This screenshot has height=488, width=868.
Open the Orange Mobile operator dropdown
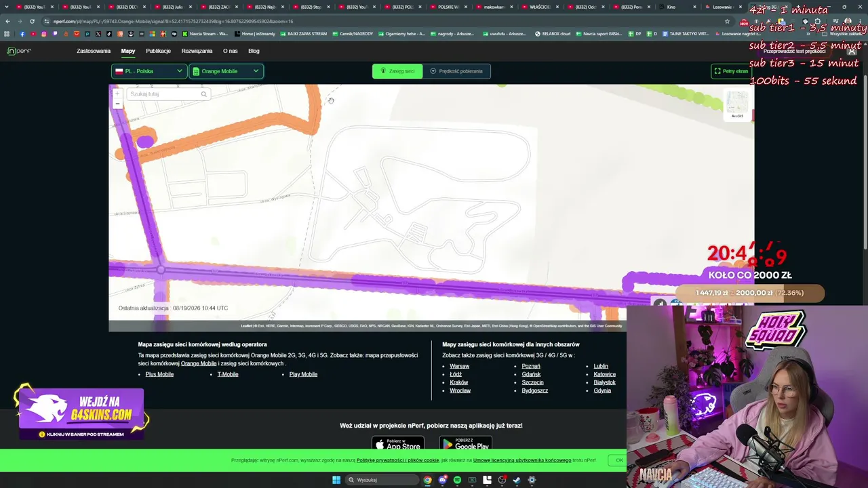click(226, 71)
